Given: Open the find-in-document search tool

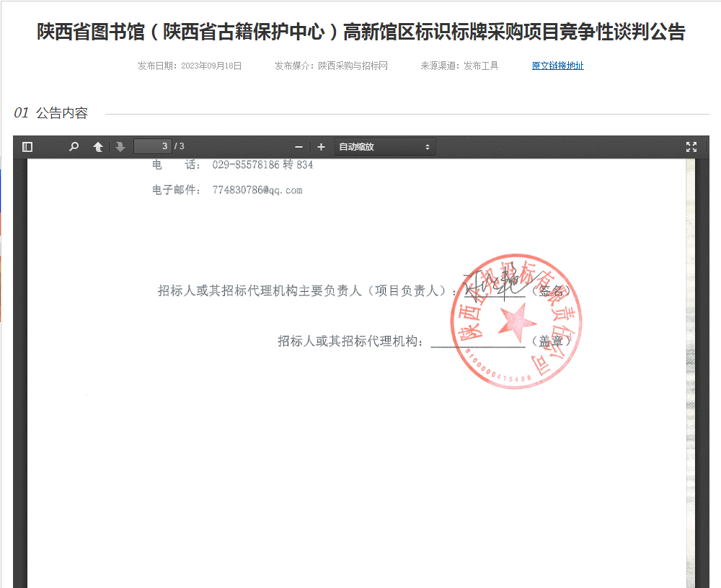Looking at the screenshot, I should point(74,147).
